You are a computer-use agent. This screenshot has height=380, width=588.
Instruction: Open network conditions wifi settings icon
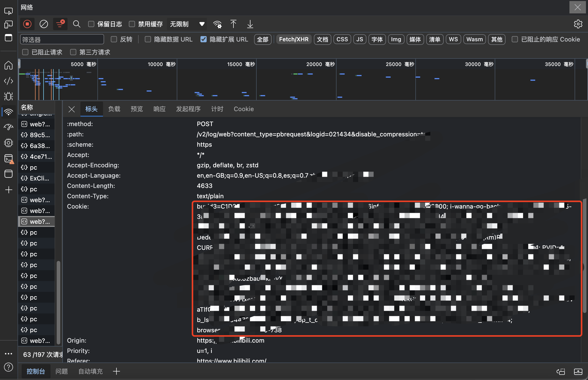click(217, 24)
